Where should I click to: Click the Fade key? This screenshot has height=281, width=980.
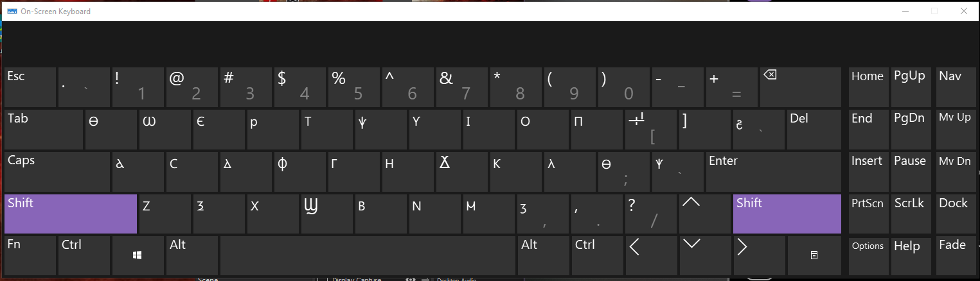(954, 255)
